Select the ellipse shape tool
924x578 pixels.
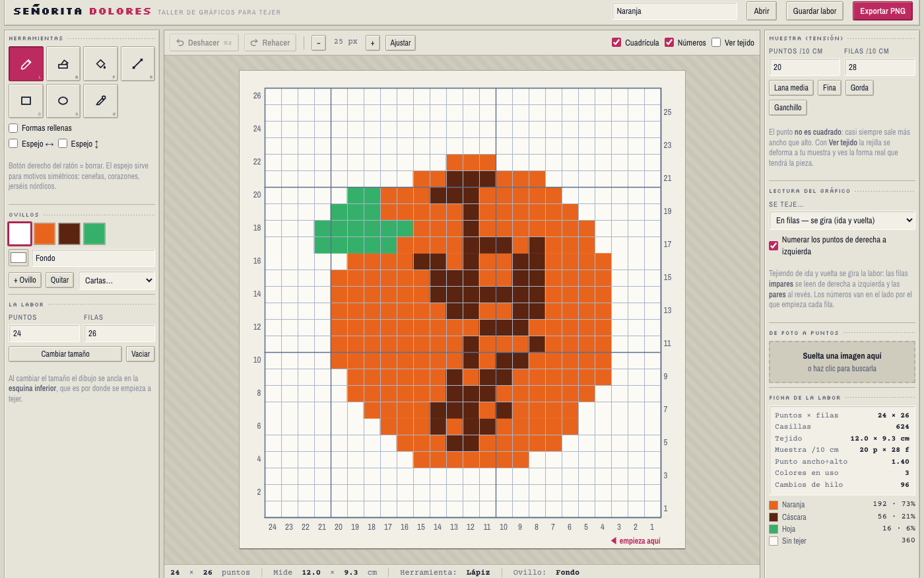click(63, 101)
